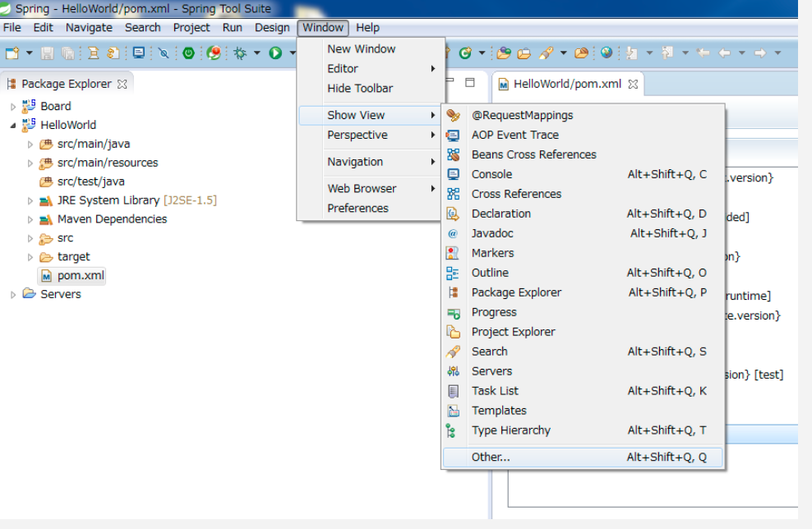
Task: Open the Project menu
Action: (x=191, y=27)
